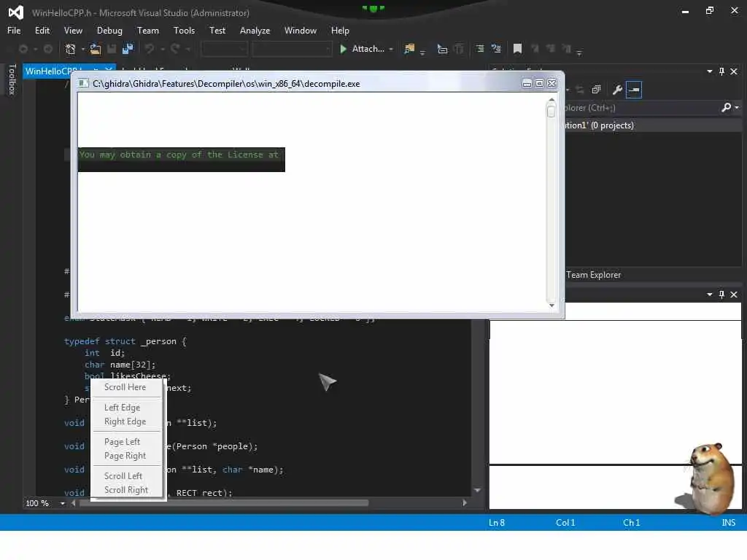The image size is (747, 560).
Task: Click the decompile.exe scrollbar up arrow
Action: (551, 101)
